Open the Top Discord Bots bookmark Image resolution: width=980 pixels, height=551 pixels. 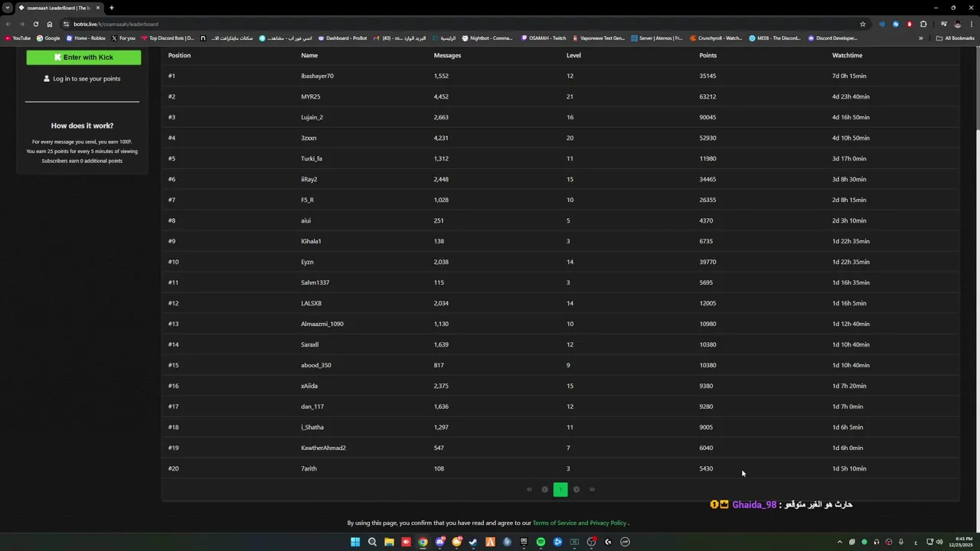[x=168, y=38]
